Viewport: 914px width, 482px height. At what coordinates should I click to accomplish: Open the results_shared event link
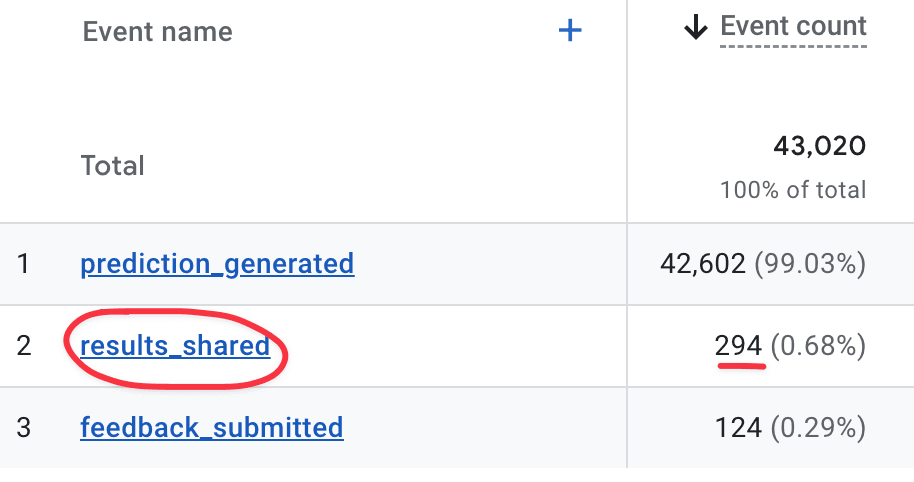175,346
